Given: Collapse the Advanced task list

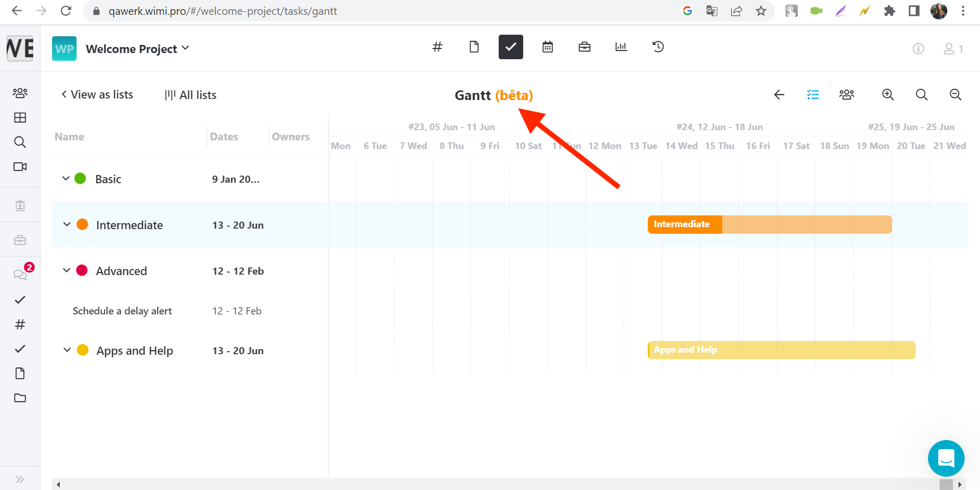Looking at the screenshot, I should point(66,271).
